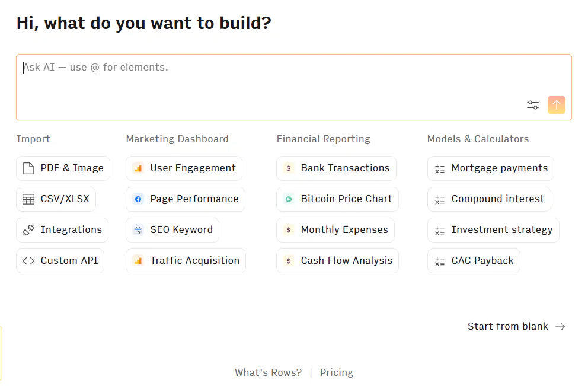This screenshot has height=386, width=588.
Task: Click the PDF & Image file icon
Action: tap(28, 168)
